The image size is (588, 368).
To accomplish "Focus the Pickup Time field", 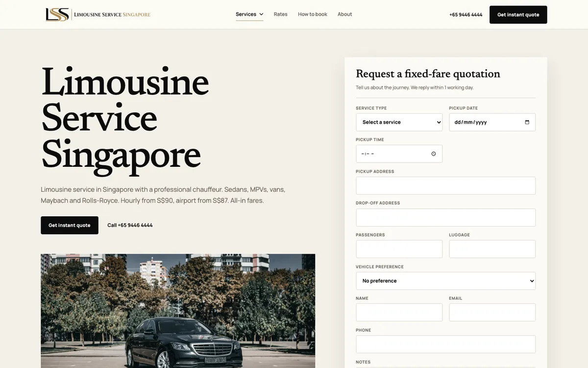I will [x=399, y=154].
